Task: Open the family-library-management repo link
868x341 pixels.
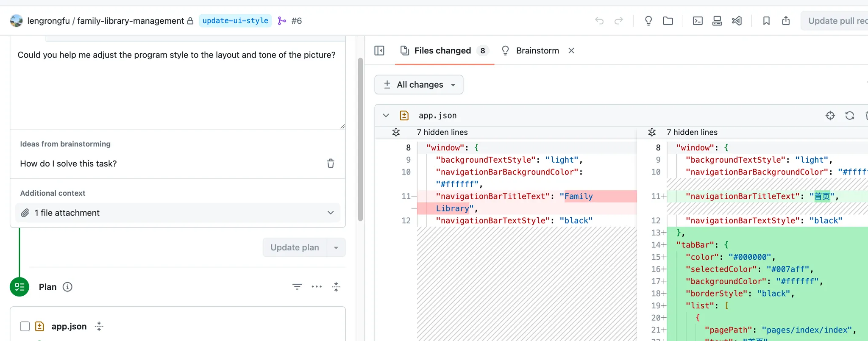Action: [x=131, y=21]
